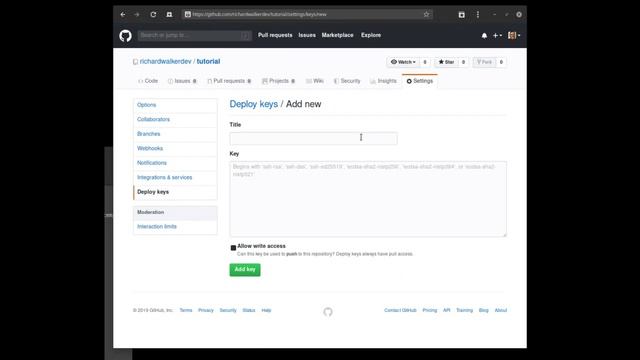This screenshot has height=360, width=640.
Task: Click Pull requests in the top header
Action: pyautogui.click(x=275, y=35)
